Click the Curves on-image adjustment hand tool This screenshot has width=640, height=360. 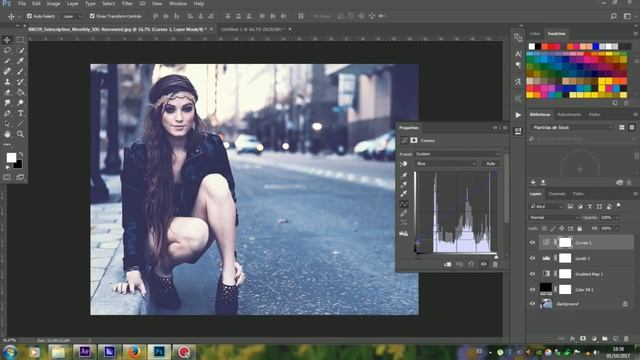click(404, 164)
